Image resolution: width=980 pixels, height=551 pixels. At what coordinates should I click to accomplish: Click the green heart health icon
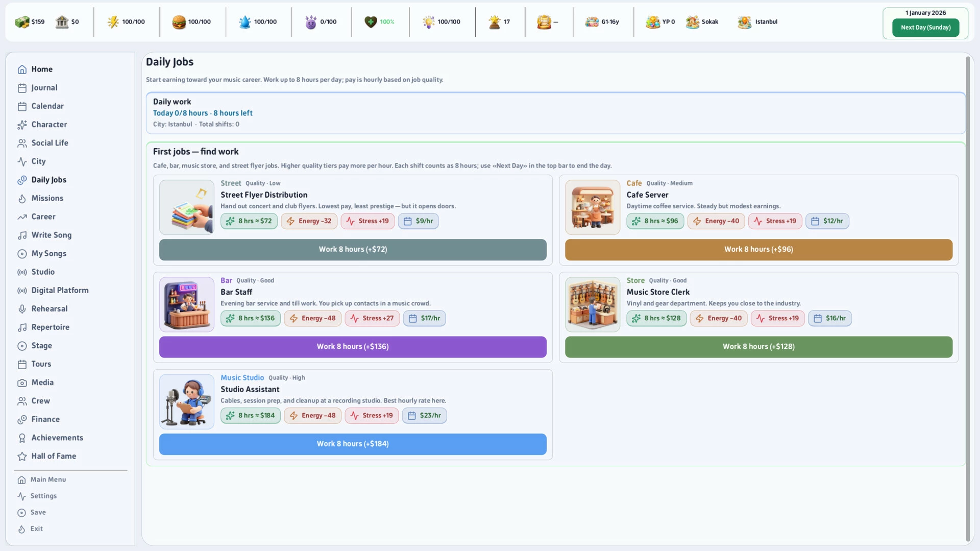pyautogui.click(x=371, y=22)
